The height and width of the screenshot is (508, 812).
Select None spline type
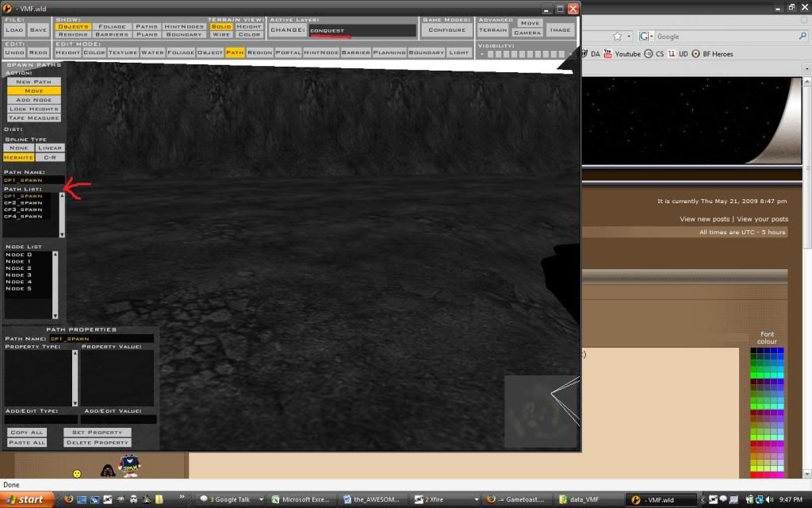pyautogui.click(x=19, y=148)
